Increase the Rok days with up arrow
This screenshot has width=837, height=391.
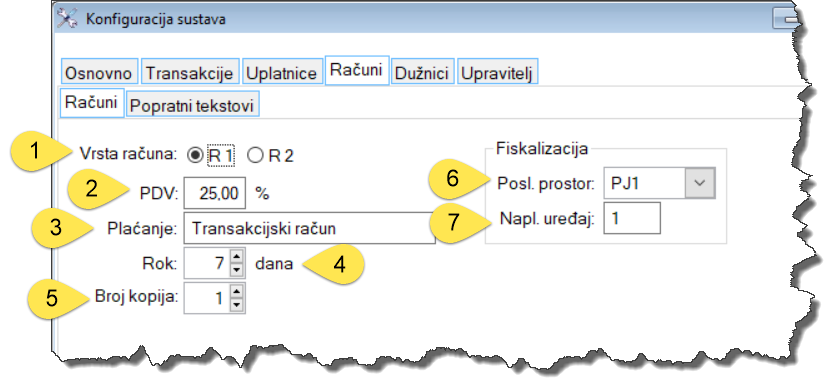[236, 257]
